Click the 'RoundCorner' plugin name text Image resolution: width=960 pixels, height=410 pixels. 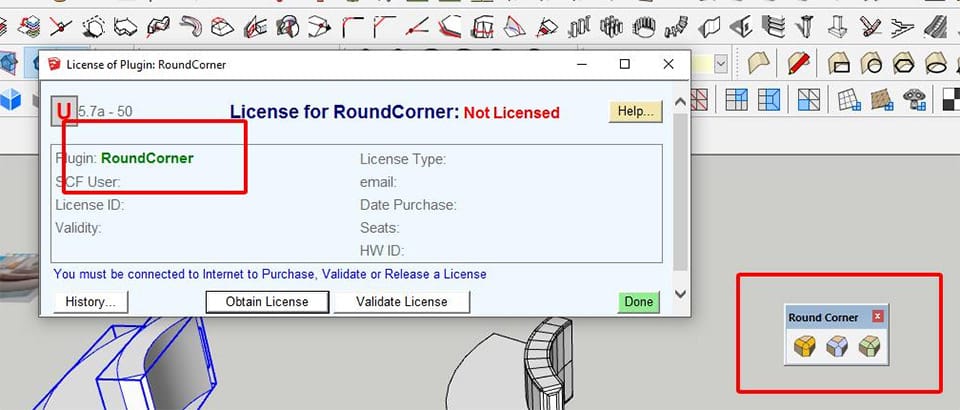click(147, 158)
